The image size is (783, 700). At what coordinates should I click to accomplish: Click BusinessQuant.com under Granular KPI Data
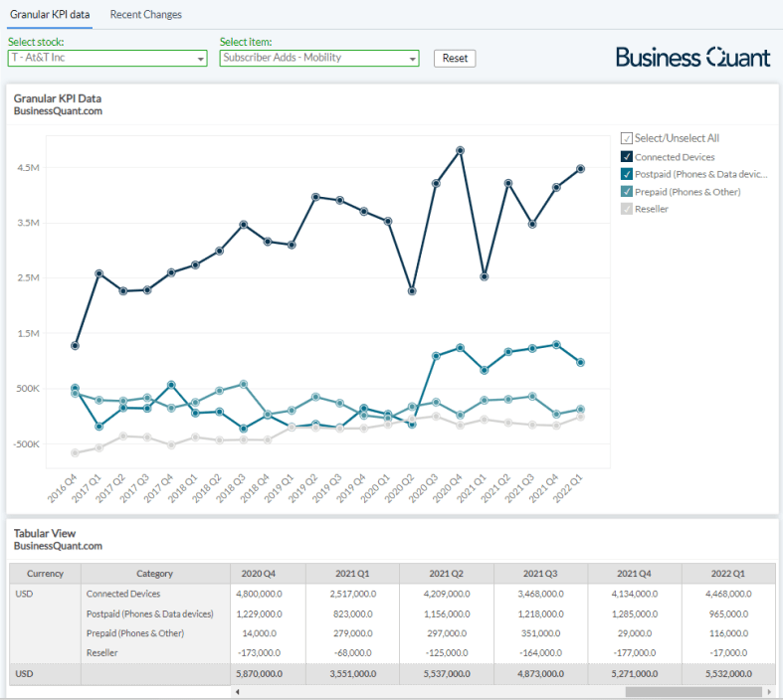click(58, 110)
